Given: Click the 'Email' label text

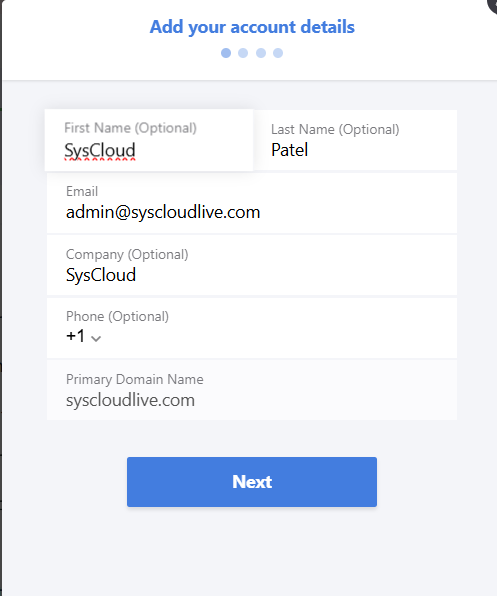Looking at the screenshot, I should pyautogui.click(x=82, y=191).
